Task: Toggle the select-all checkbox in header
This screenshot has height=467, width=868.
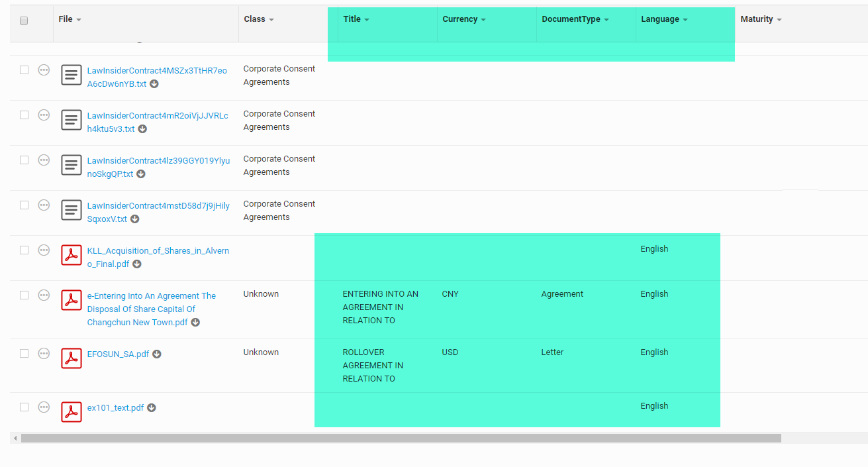Action: coord(24,21)
